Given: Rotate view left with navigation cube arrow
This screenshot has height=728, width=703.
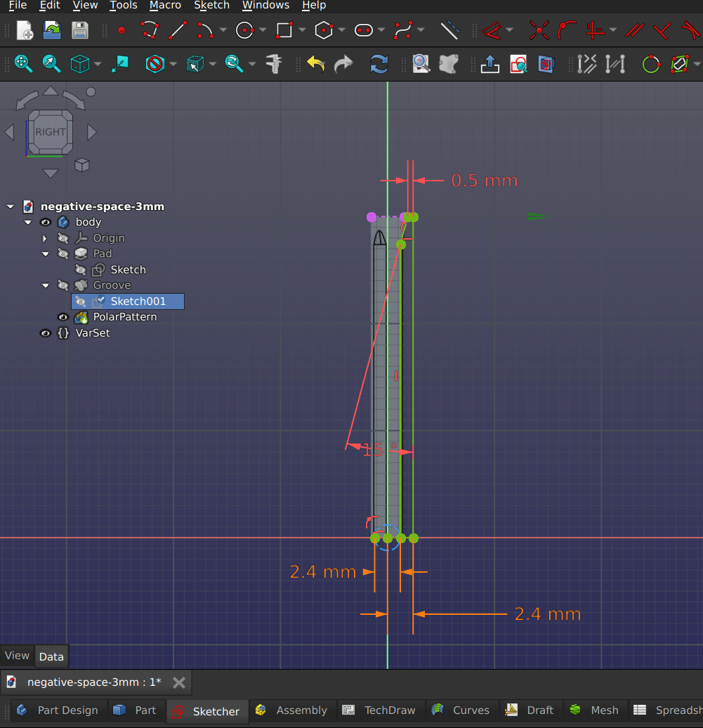Looking at the screenshot, I should click(x=9, y=132).
